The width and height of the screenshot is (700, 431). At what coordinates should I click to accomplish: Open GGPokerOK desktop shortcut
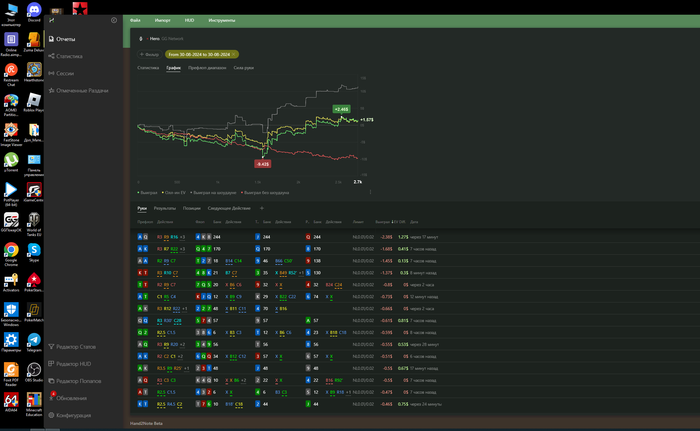(11, 222)
